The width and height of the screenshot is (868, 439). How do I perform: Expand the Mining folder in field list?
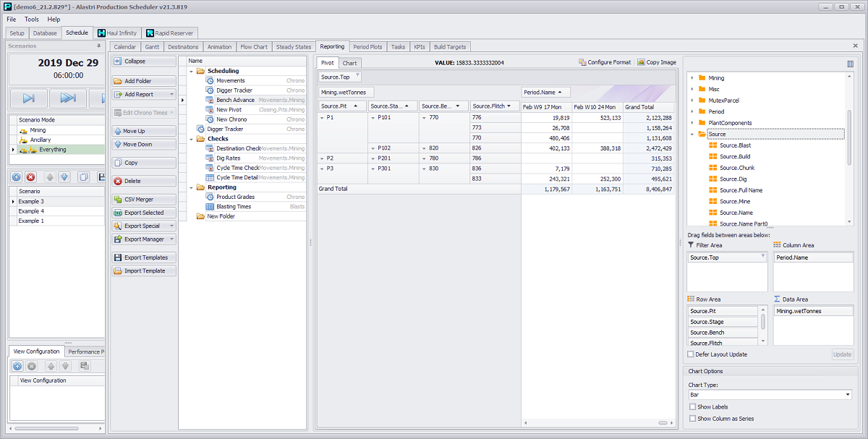point(692,78)
